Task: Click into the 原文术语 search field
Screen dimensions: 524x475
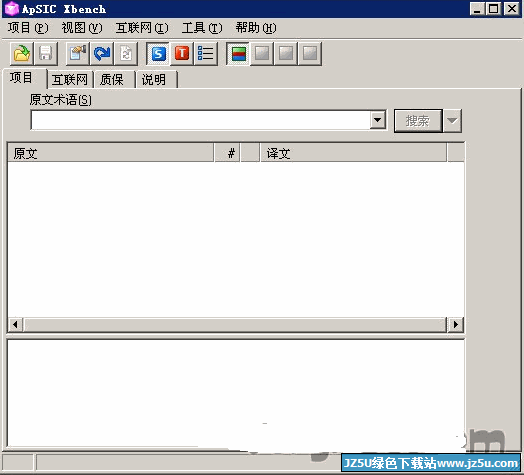Action: tap(201, 120)
